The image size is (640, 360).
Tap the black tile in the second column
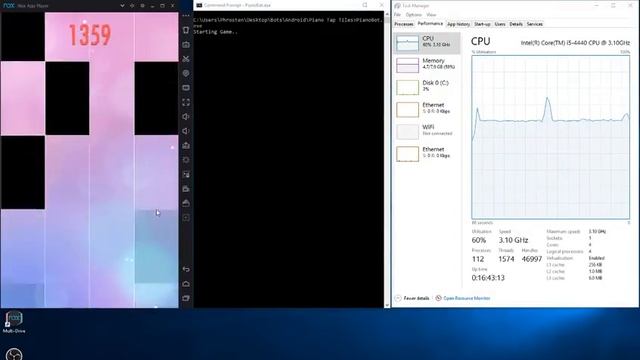[x=67, y=98]
